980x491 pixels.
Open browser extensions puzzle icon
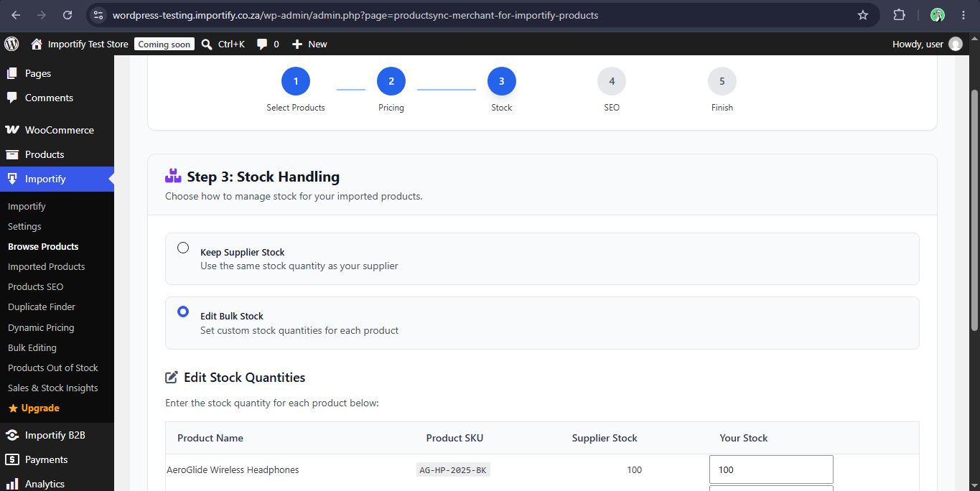tap(899, 15)
